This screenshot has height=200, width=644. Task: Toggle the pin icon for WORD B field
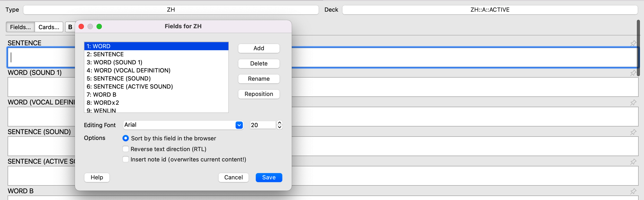(633, 191)
